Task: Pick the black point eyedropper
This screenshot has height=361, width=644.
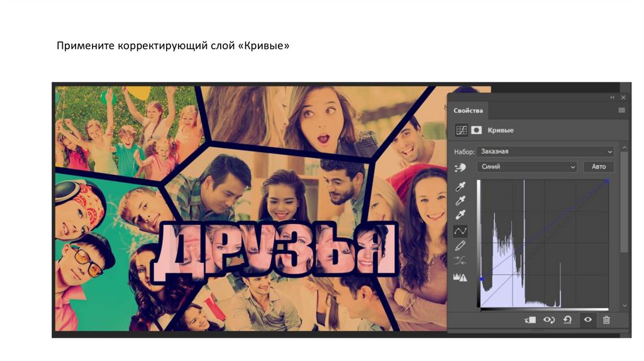Action: click(460, 186)
